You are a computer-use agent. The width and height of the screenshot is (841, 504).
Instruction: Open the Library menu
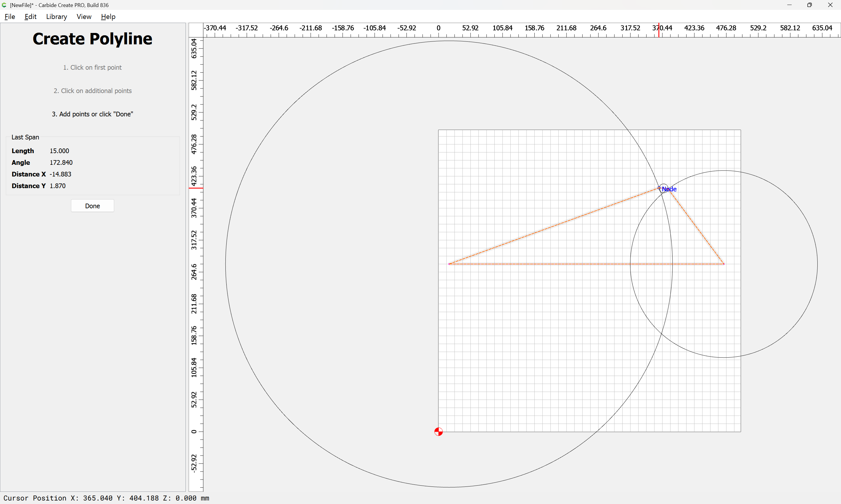tap(56, 17)
